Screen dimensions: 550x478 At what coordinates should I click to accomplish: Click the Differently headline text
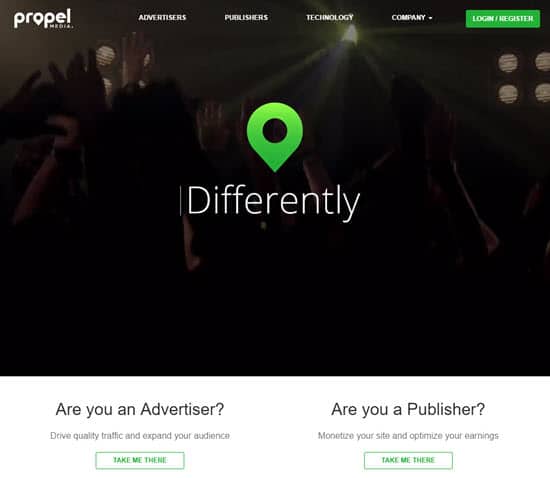click(274, 202)
